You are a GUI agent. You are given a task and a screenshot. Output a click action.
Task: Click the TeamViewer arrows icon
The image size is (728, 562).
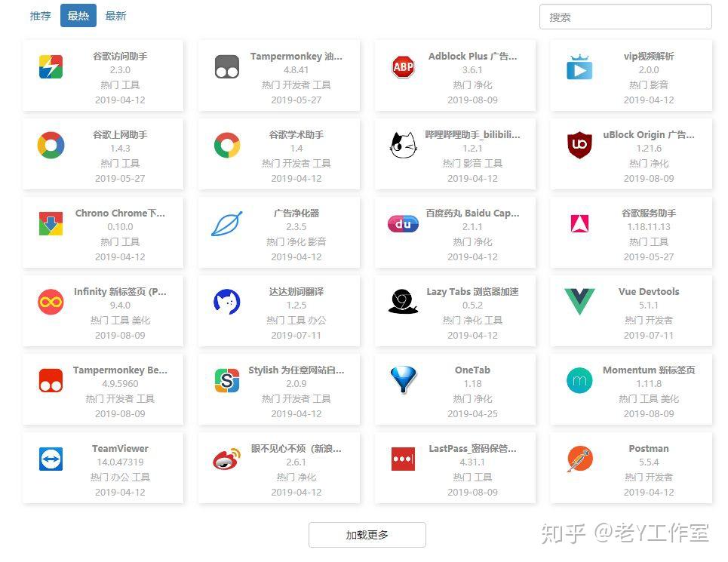click(x=51, y=459)
